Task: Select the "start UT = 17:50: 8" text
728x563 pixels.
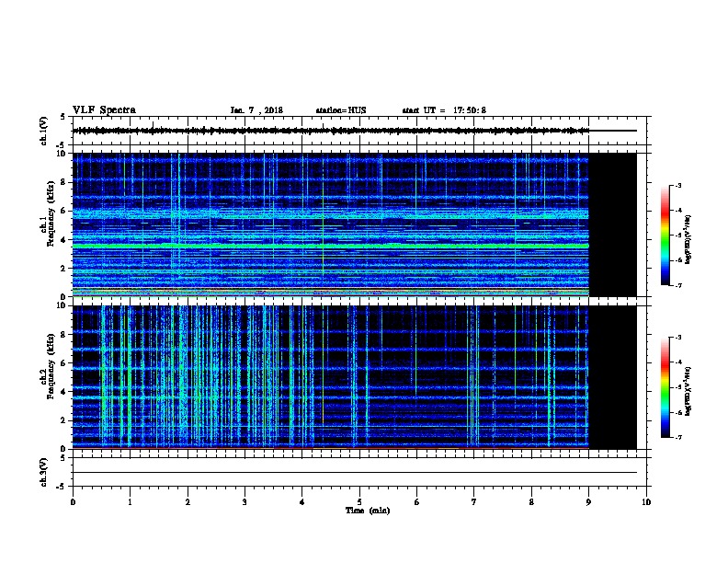Action: pos(444,110)
